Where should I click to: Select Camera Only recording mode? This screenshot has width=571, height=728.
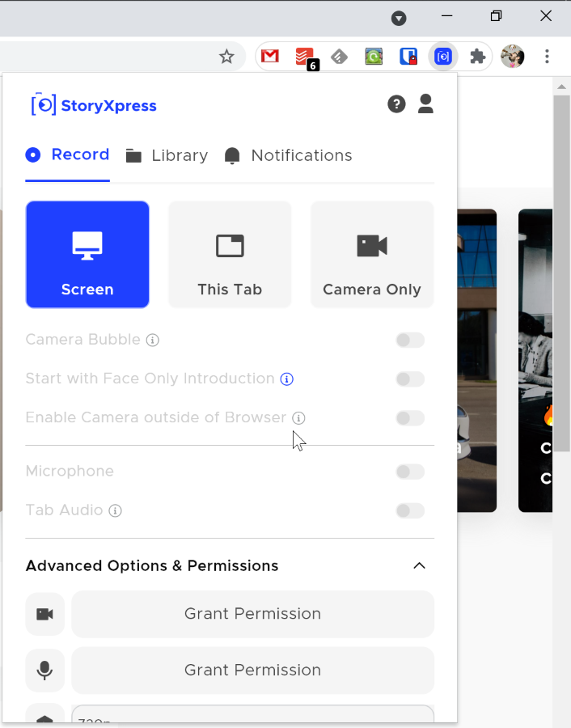(372, 255)
